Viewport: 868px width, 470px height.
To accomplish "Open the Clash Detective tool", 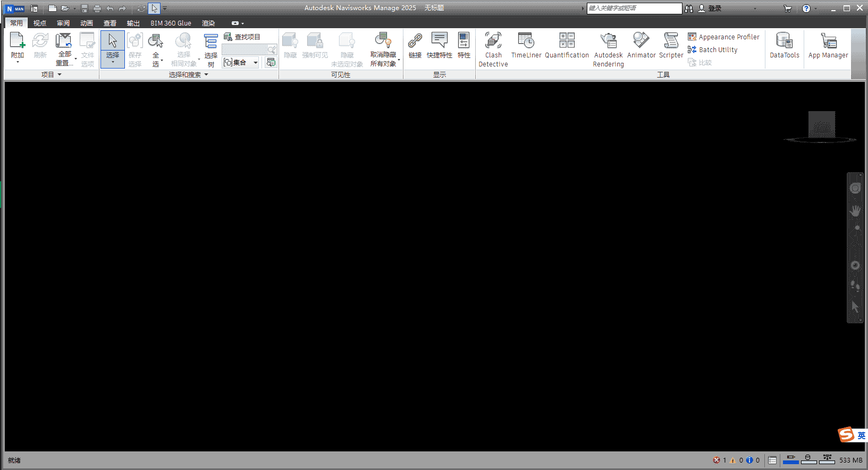I will pyautogui.click(x=493, y=48).
